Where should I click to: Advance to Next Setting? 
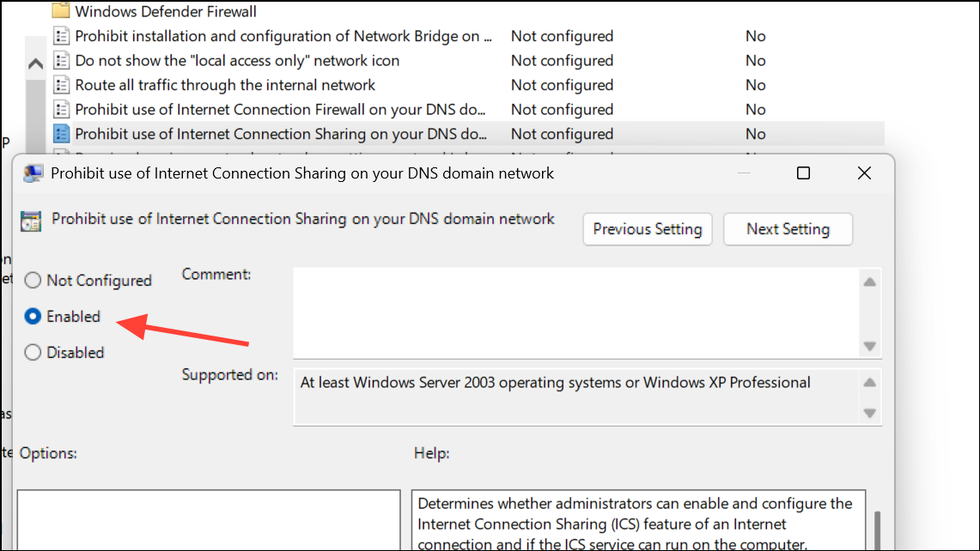click(788, 229)
